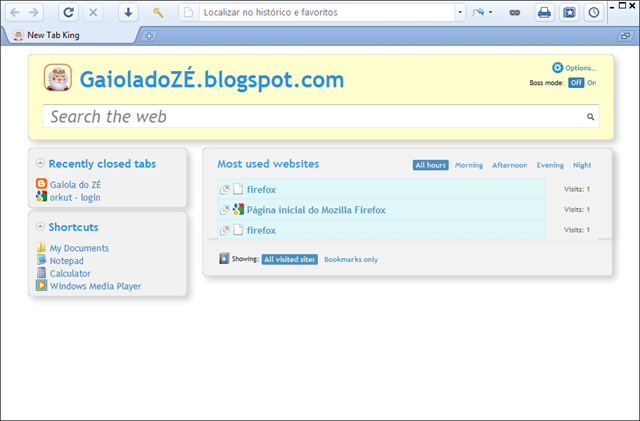Click the Google icon beside orkut - login
Screen dimensions: 640x421
coord(41,196)
